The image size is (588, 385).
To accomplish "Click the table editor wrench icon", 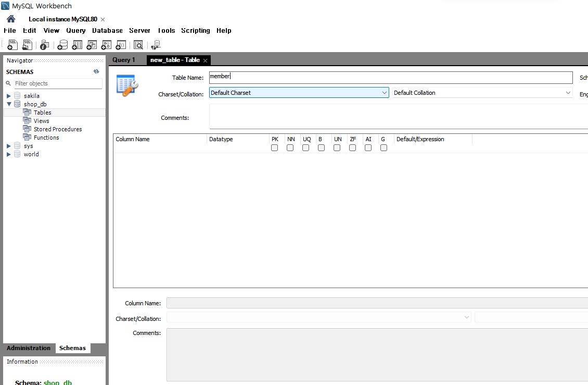I will (x=127, y=85).
